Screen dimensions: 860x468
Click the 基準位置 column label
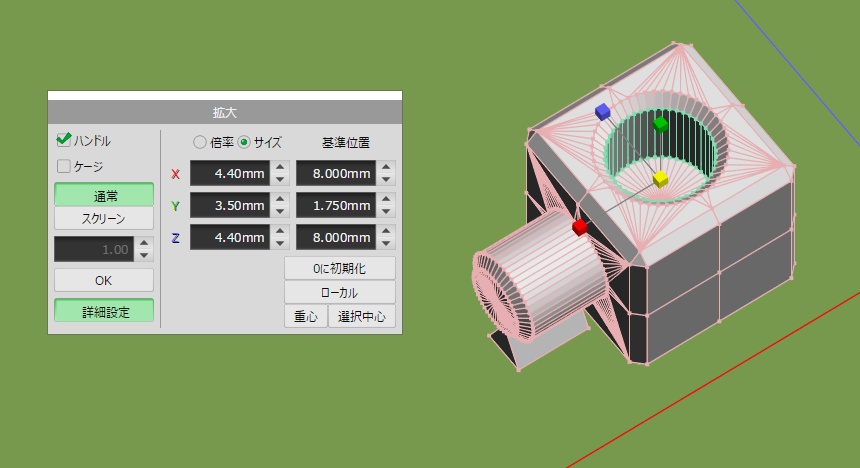tap(346, 143)
